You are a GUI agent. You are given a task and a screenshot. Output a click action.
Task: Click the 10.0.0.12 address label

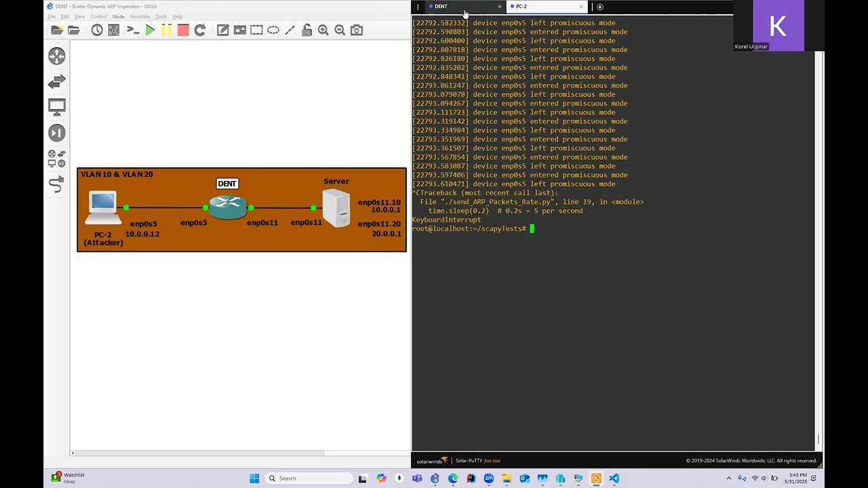[142, 234]
